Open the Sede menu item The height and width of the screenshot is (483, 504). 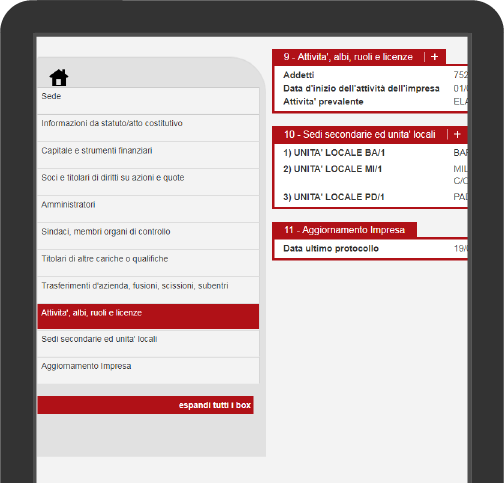[x=148, y=101]
